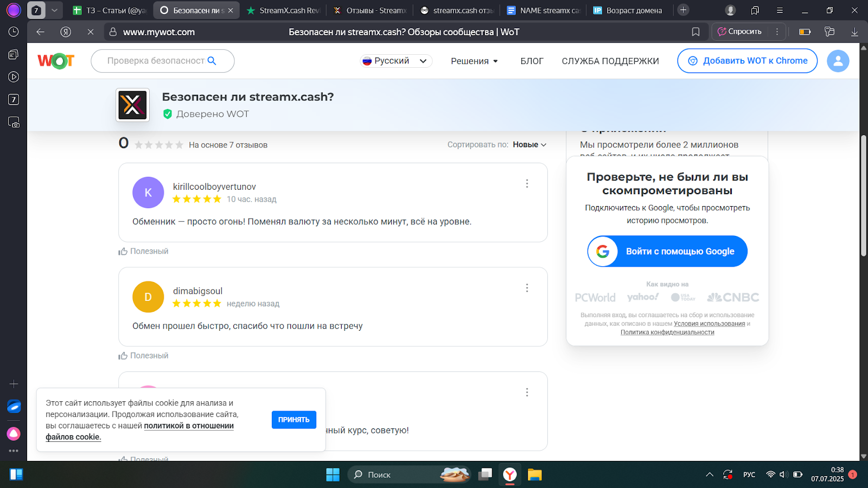Open options menu for kirillcoolboyvertunov review
This screenshot has height=488, width=868.
pos(527,184)
